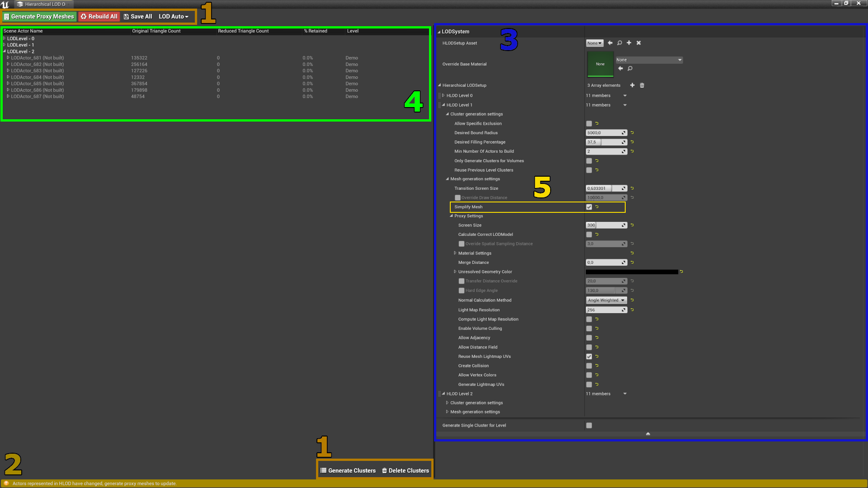Select the Hierarchical LOD Outliner tab
The width and height of the screenshot is (868, 488).
click(x=44, y=4)
